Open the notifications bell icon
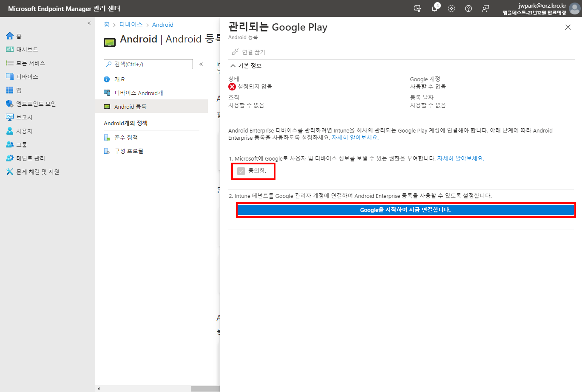 point(434,8)
